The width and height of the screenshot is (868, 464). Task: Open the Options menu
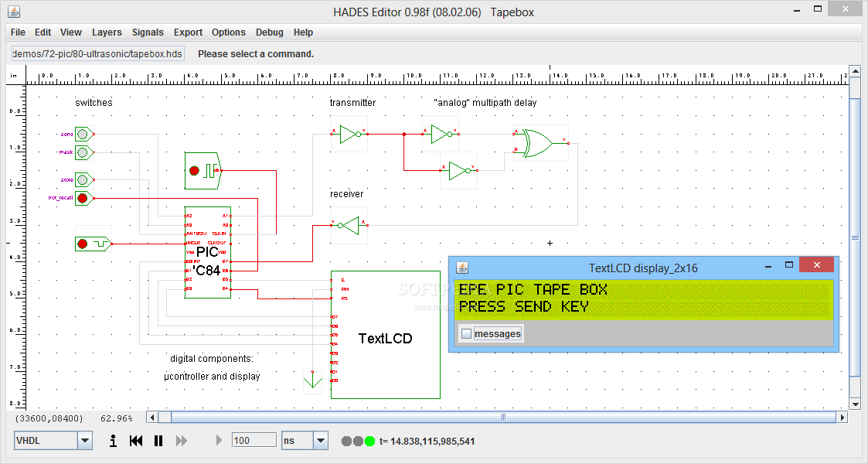pyautogui.click(x=229, y=32)
